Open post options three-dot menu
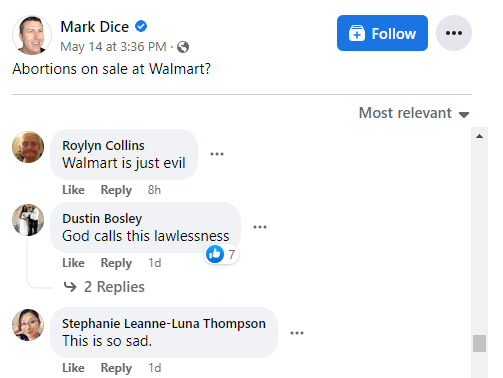The image size is (503, 378). click(454, 33)
